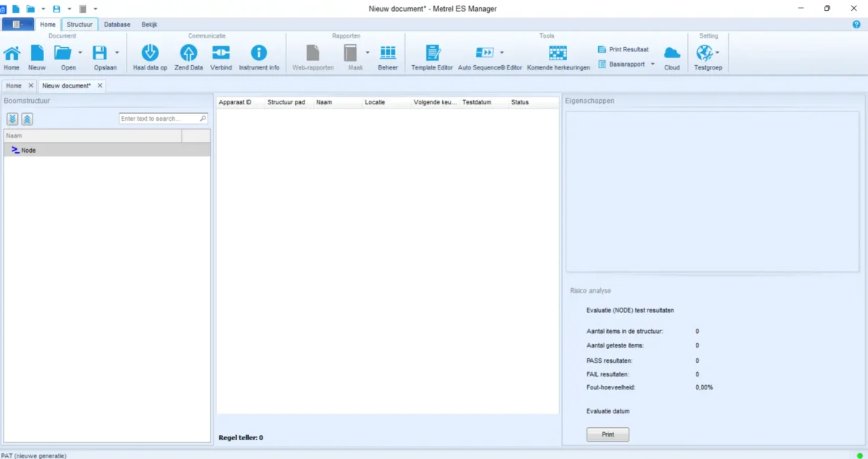Click the tree search text field
Viewport: 868px width, 459px height.
coord(158,119)
